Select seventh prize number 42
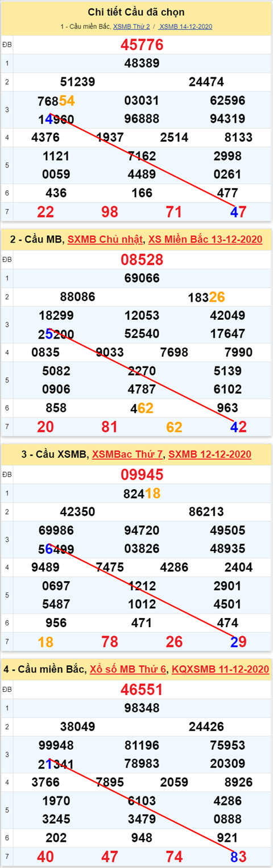 pos(238,427)
